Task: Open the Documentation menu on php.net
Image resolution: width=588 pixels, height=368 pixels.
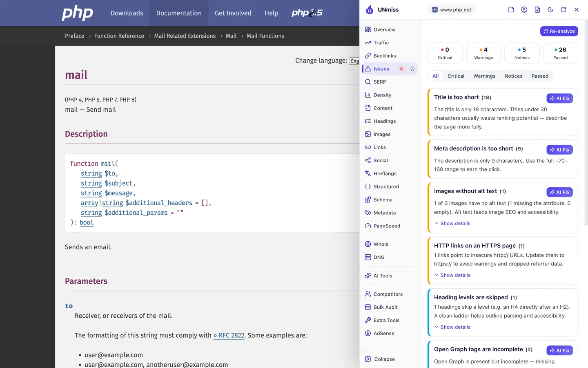Action: coord(179,13)
